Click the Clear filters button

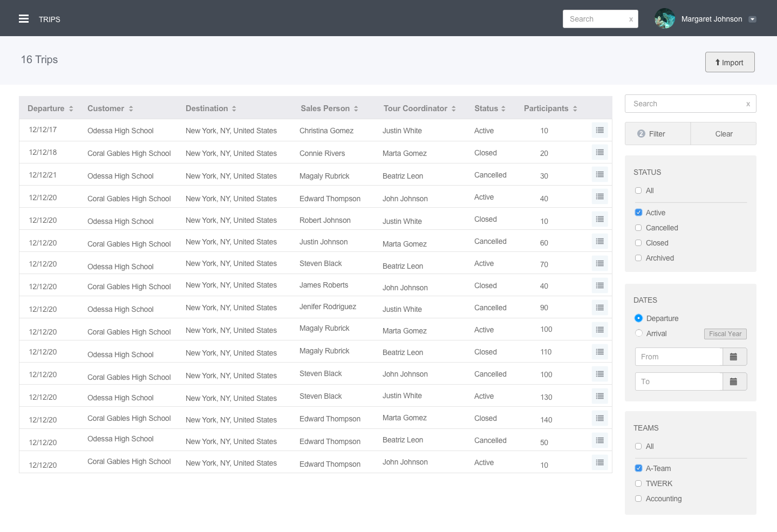724,134
